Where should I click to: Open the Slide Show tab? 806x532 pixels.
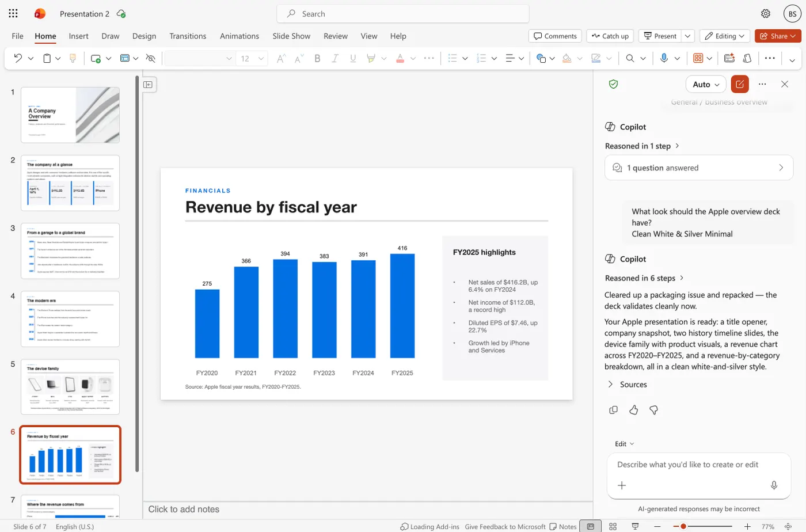(x=291, y=36)
